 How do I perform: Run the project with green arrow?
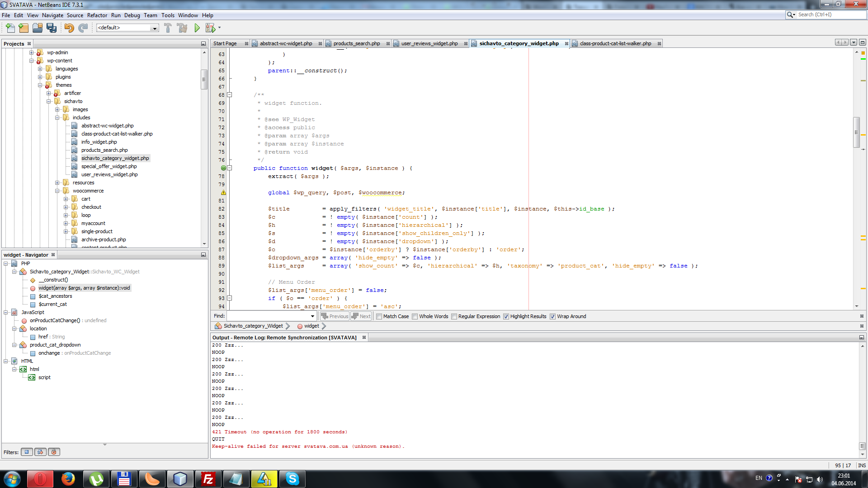[197, 28]
